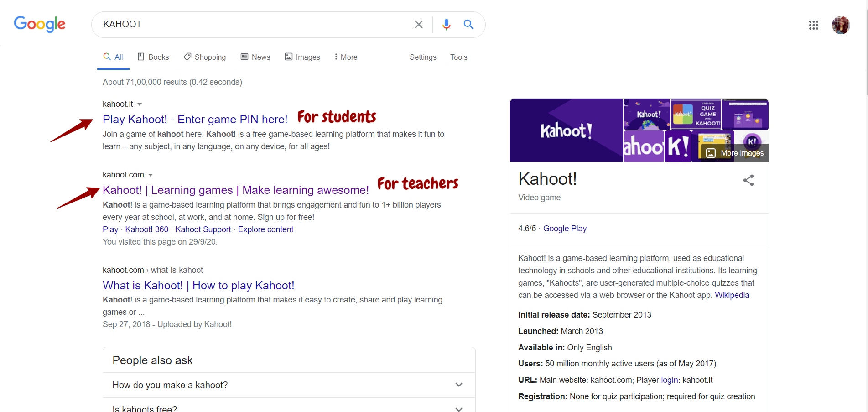This screenshot has height=412, width=868.
Task: Click the profile avatar picture
Action: [841, 25]
